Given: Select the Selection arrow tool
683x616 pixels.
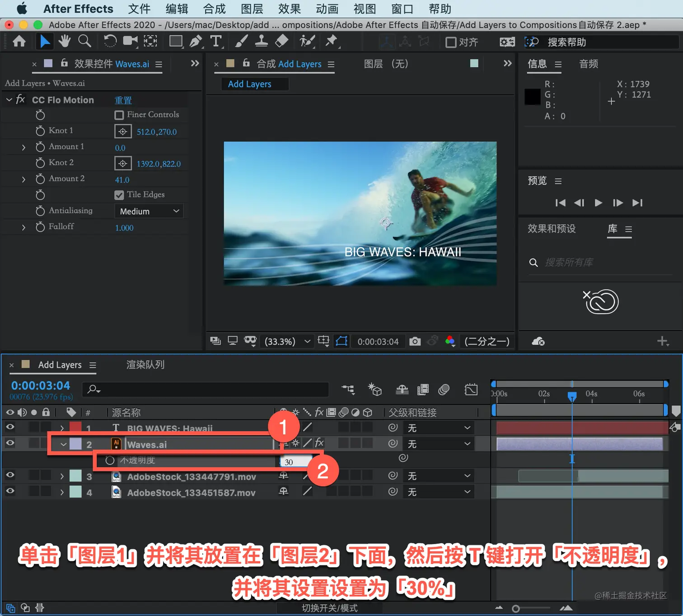Looking at the screenshot, I should pyautogui.click(x=45, y=42).
